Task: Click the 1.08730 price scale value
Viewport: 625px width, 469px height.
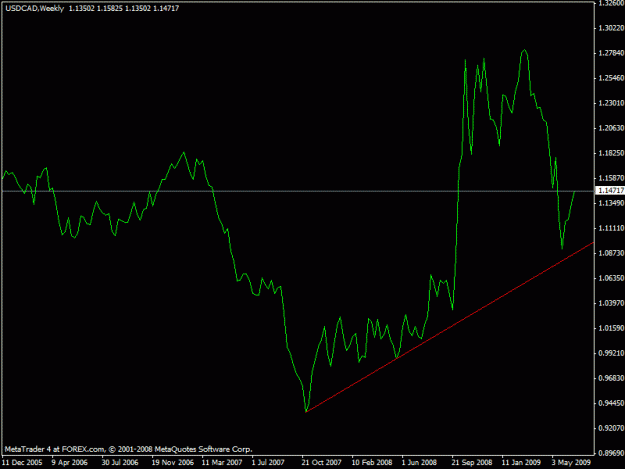Action: 611,253
